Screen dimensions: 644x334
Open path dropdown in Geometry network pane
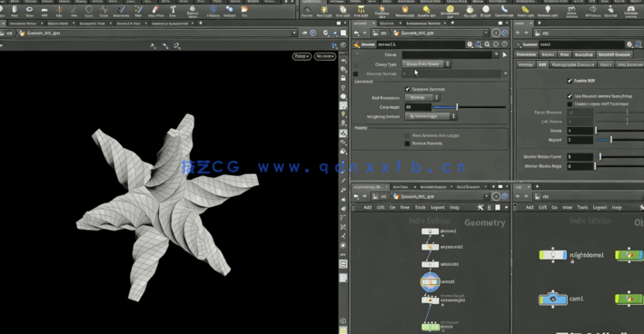[486, 197]
